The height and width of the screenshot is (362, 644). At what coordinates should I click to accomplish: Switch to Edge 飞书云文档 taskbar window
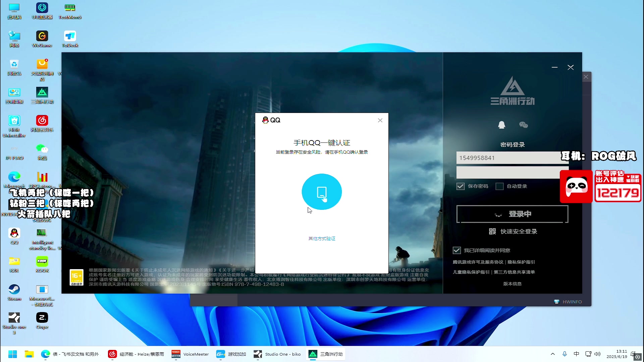(x=70, y=354)
